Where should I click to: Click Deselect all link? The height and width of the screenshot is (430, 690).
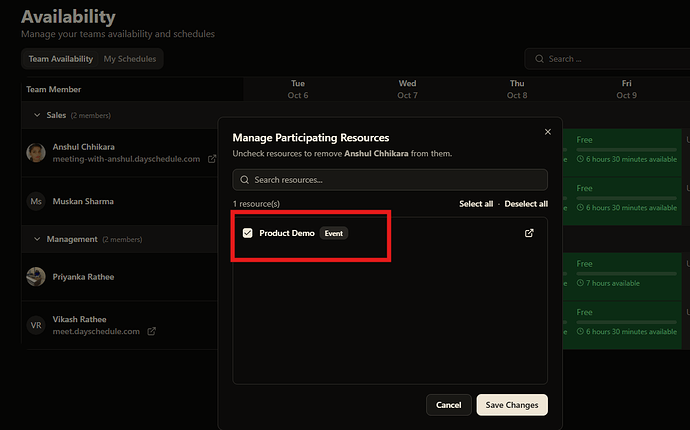point(526,204)
